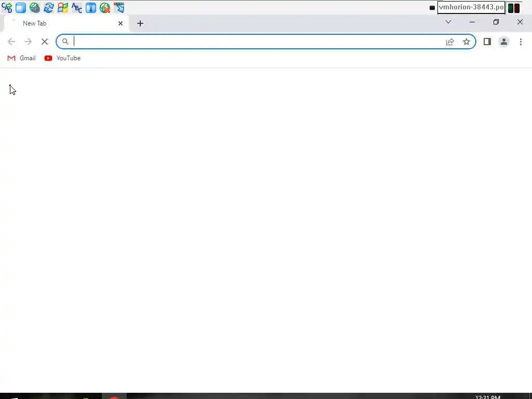The height and width of the screenshot is (399, 532).
Task: Open the YouTube bookmark
Action: click(x=62, y=58)
